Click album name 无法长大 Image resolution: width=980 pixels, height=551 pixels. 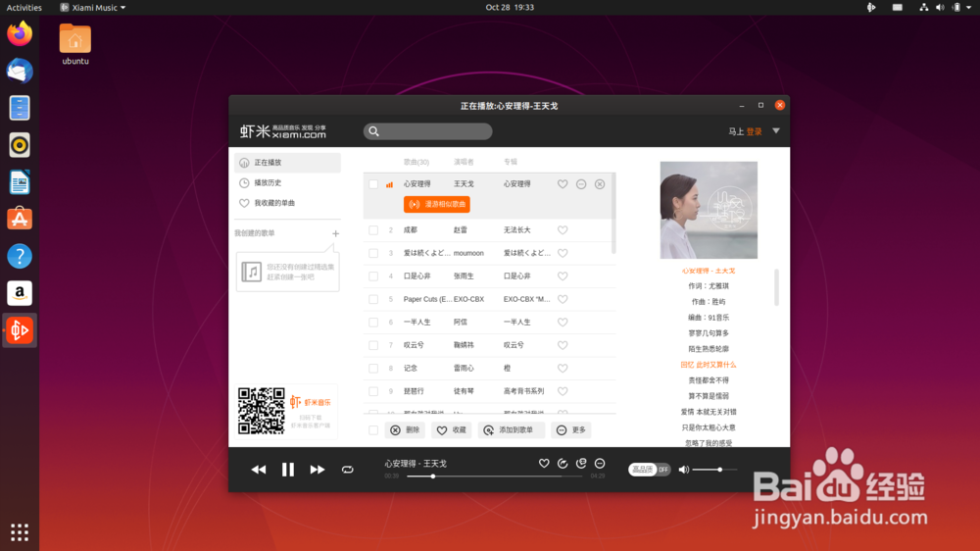tap(517, 230)
